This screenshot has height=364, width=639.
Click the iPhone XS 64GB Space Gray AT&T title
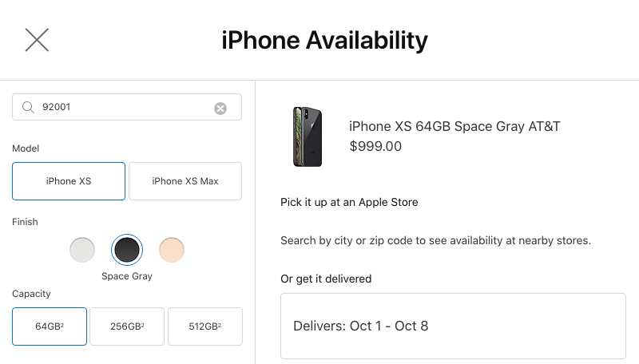[x=455, y=126]
